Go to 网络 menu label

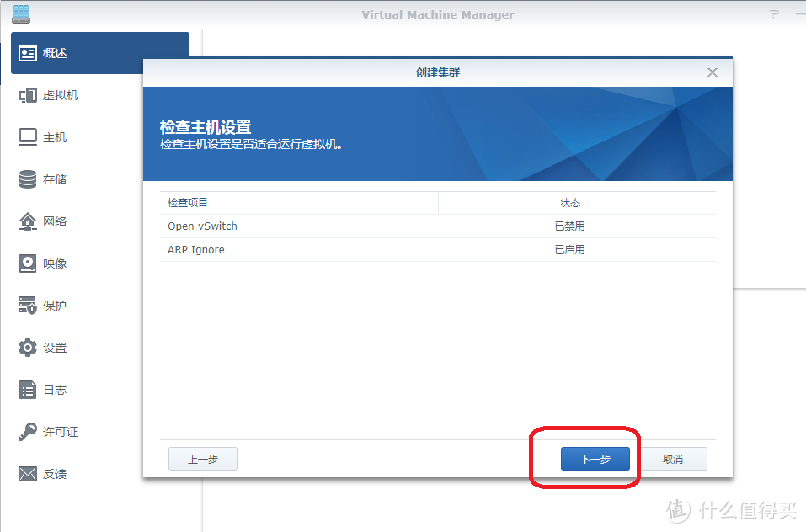[55, 221]
